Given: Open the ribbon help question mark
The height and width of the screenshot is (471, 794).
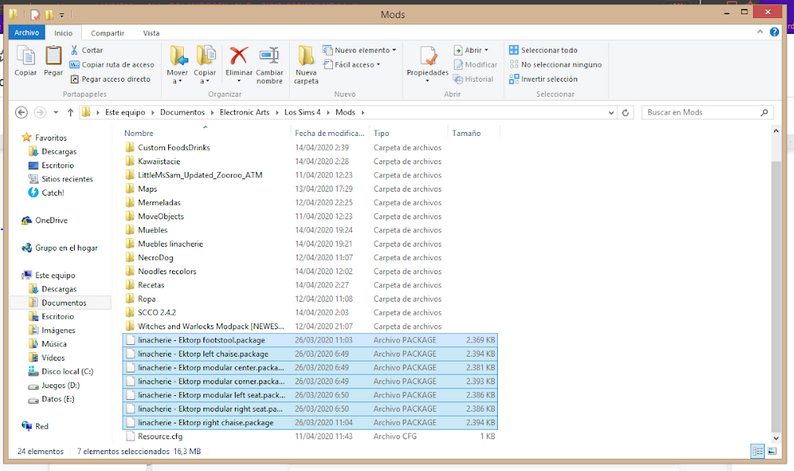Looking at the screenshot, I should (x=774, y=32).
